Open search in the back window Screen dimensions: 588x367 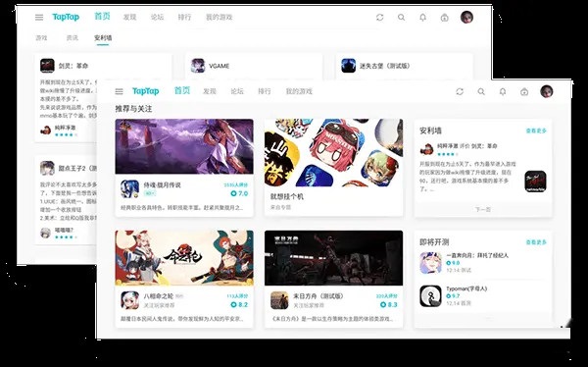[x=401, y=18]
